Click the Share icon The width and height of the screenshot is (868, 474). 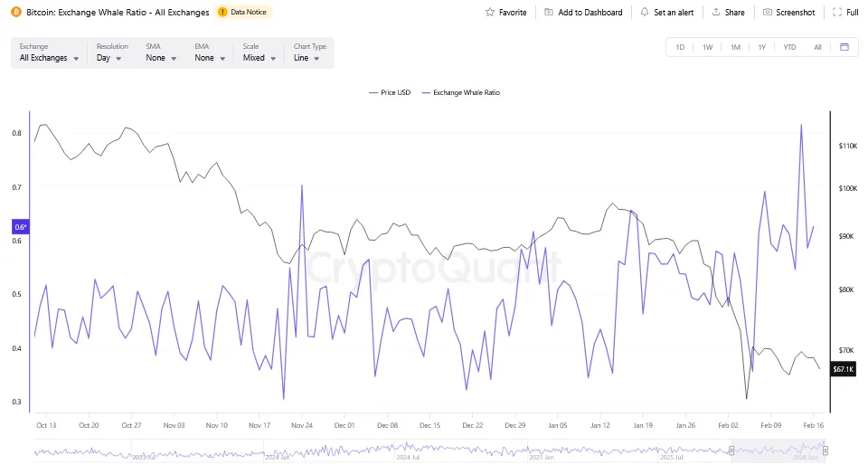pos(716,13)
